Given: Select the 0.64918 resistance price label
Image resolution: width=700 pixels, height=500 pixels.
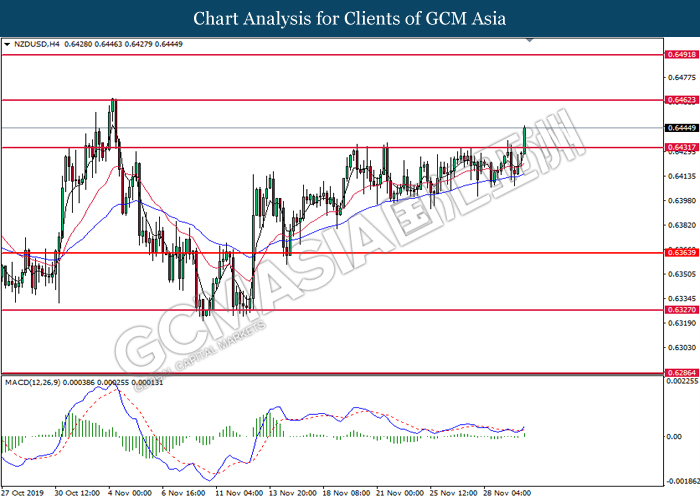Looking at the screenshot, I should pyautogui.click(x=681, y=54).
